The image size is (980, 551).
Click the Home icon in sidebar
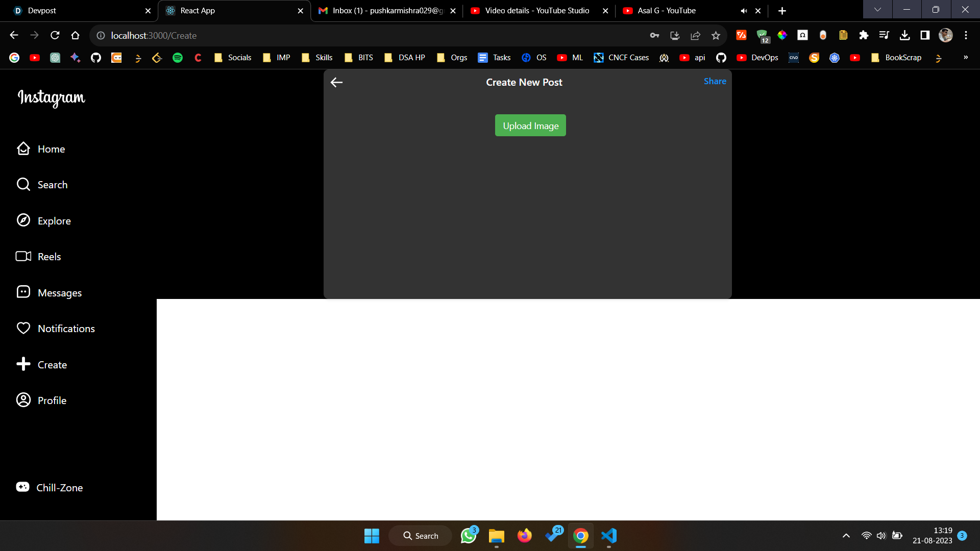(23, 148)
